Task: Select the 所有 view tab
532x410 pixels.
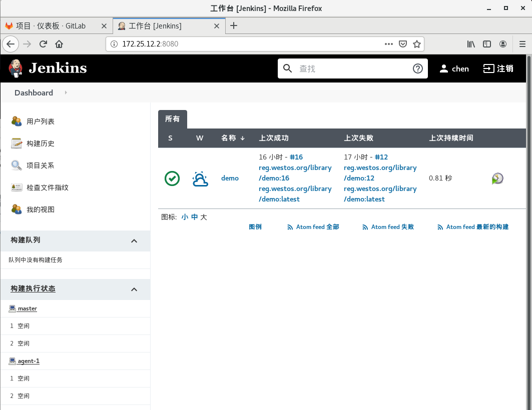Action: point(172,119)
